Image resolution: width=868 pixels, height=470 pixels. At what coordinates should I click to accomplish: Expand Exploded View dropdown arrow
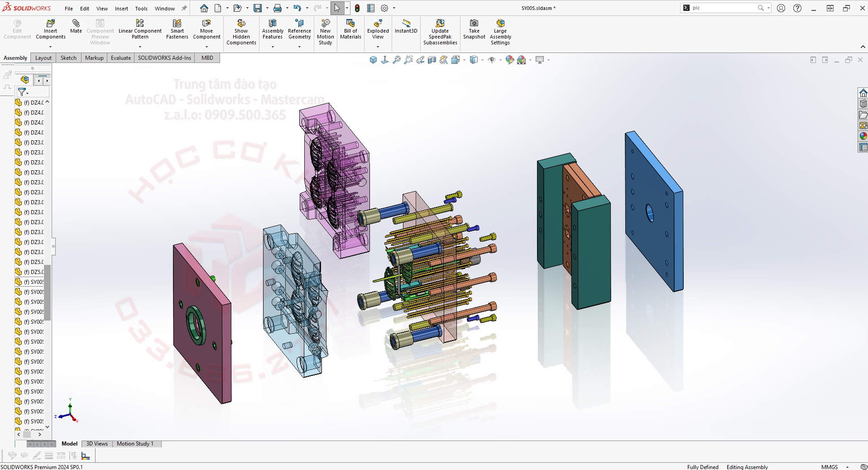pyautogui.click(x=378, y=47)
